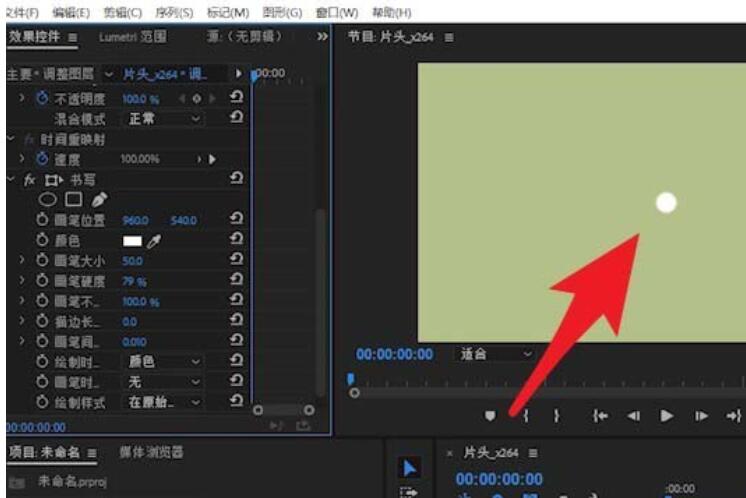
Task: Reset the 画笔位置 parameter
Action: [x=236, y=218]
